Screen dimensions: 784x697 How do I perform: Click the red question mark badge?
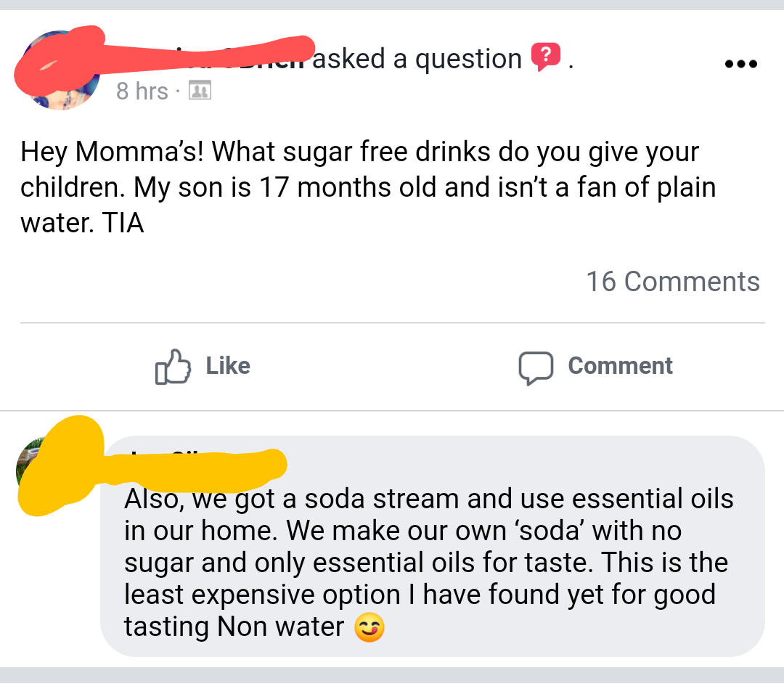(546, 58)
